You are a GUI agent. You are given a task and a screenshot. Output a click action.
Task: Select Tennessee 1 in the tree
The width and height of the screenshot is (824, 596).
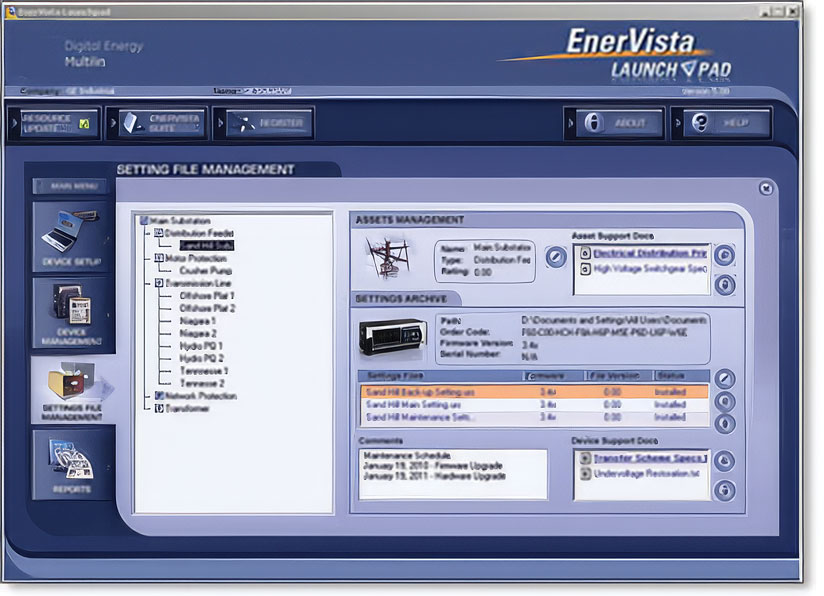click(x=204, y=371)
